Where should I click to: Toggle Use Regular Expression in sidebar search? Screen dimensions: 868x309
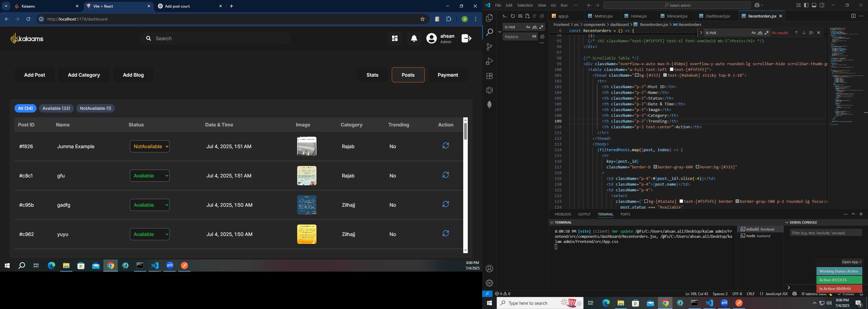[541, 27]
